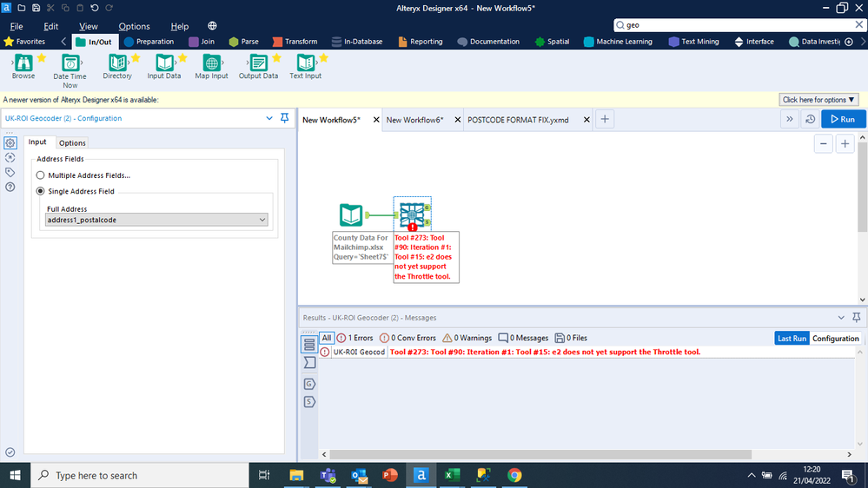
Task: Toggle favorite star on Text Input tool
Action: pyautogui.click(x=324, y=57)
